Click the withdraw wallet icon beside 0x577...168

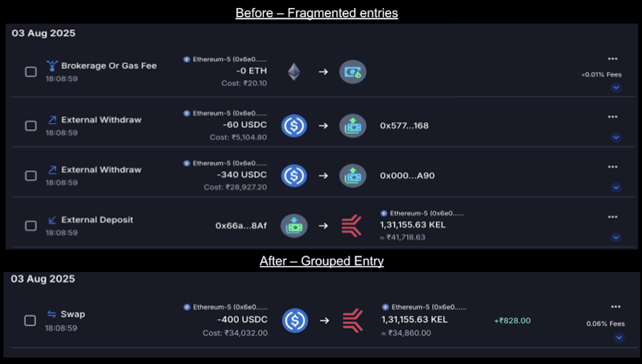352,126
